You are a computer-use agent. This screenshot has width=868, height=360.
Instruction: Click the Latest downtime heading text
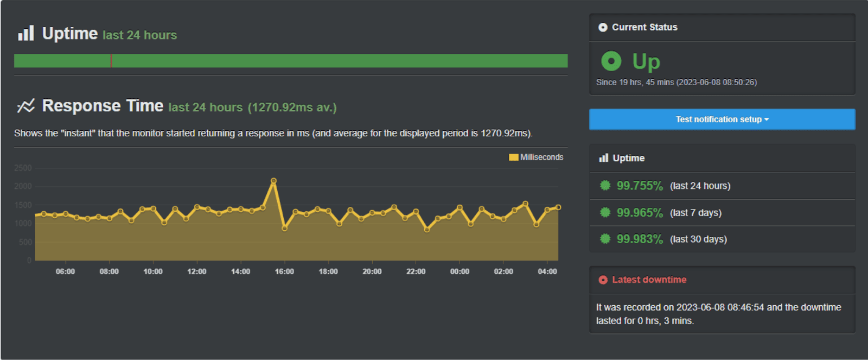tap(649, 280)
